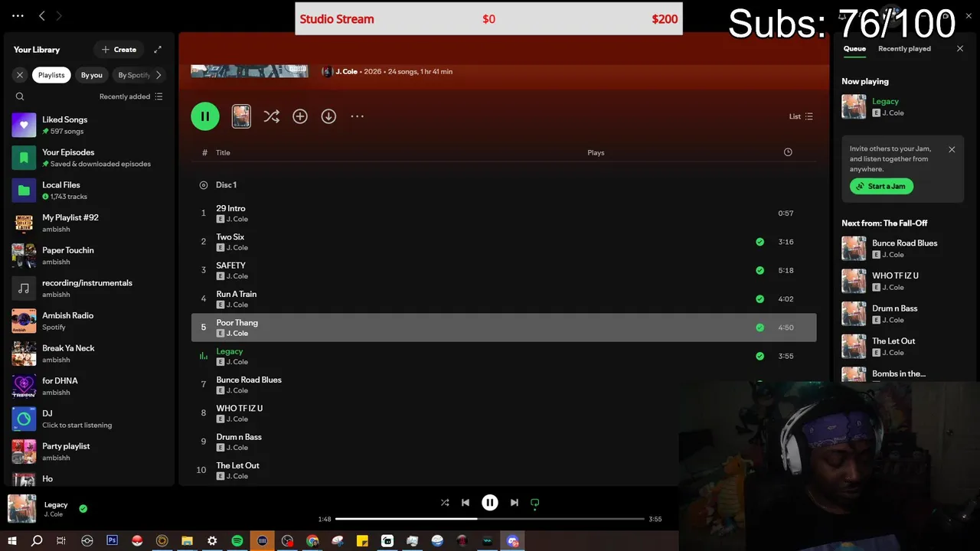Switch to the Queue tab
Image resolution: width=980 pixels, height=551 pixels.
coord(854,49)
